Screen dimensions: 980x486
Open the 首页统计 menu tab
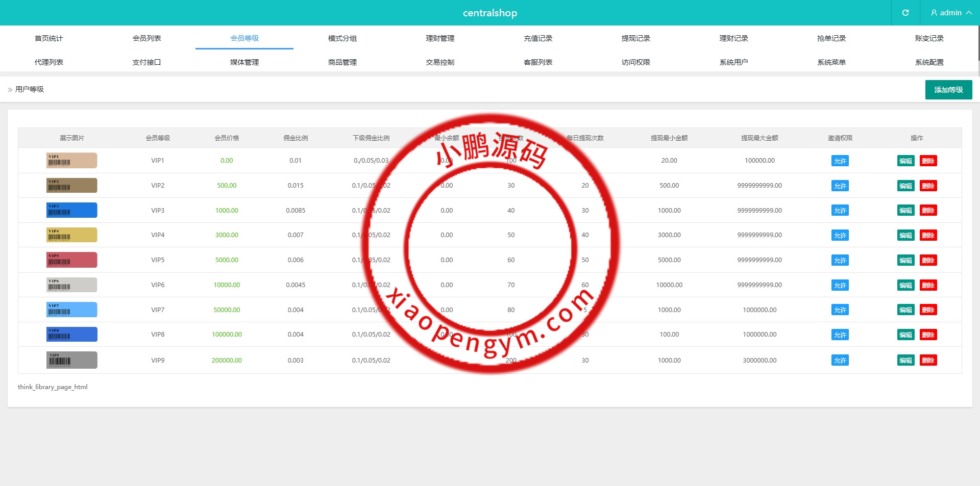click(x=48, y=38)
